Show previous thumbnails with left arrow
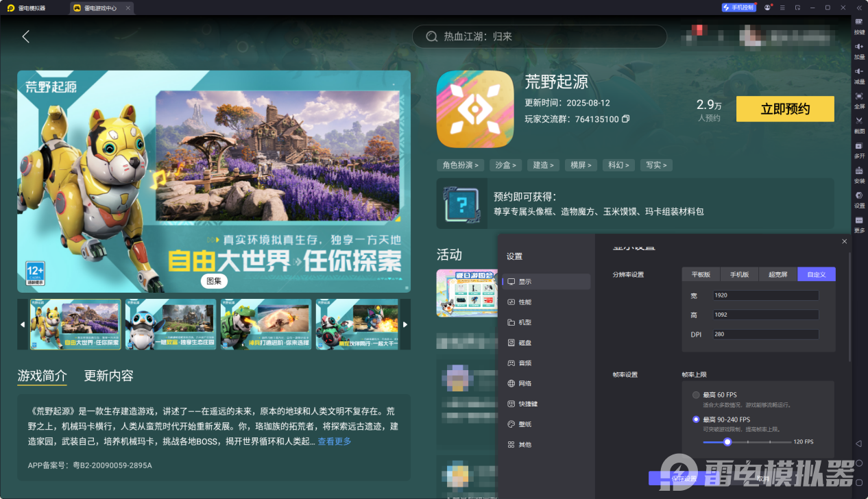 (23, 324)
